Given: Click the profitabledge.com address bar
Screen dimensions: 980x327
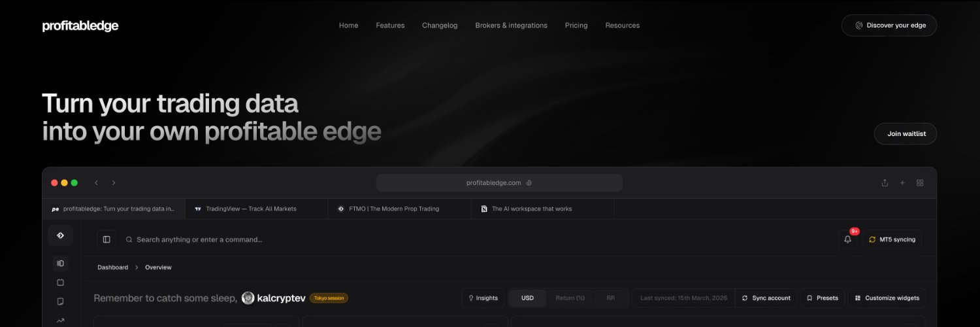Looking at the screenshot, I should pyautogui.click(x=499, y=183).
